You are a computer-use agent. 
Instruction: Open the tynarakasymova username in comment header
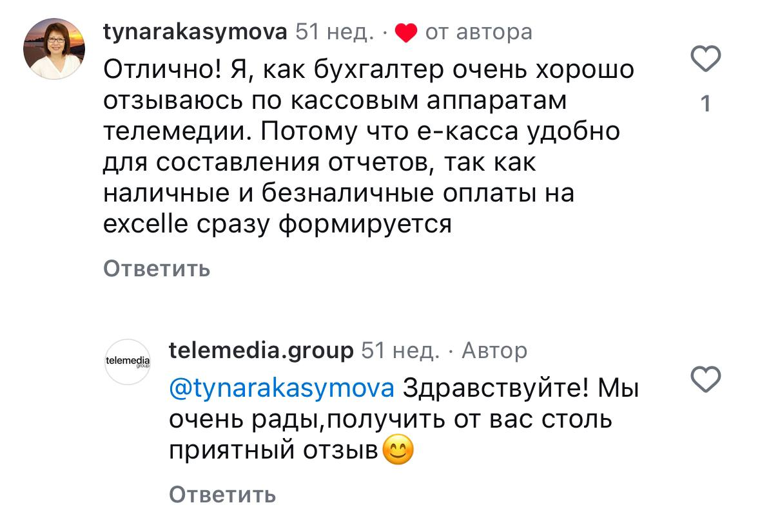point(195,32)
